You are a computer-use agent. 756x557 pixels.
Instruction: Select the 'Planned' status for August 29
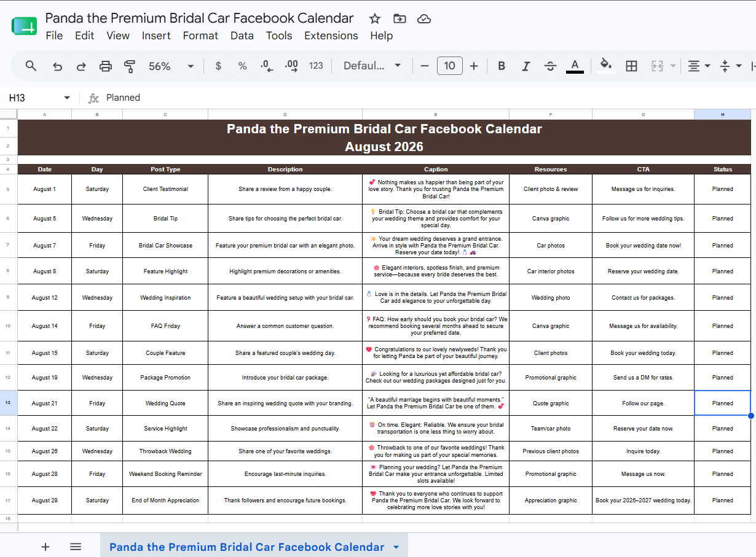tap(723, 501)
